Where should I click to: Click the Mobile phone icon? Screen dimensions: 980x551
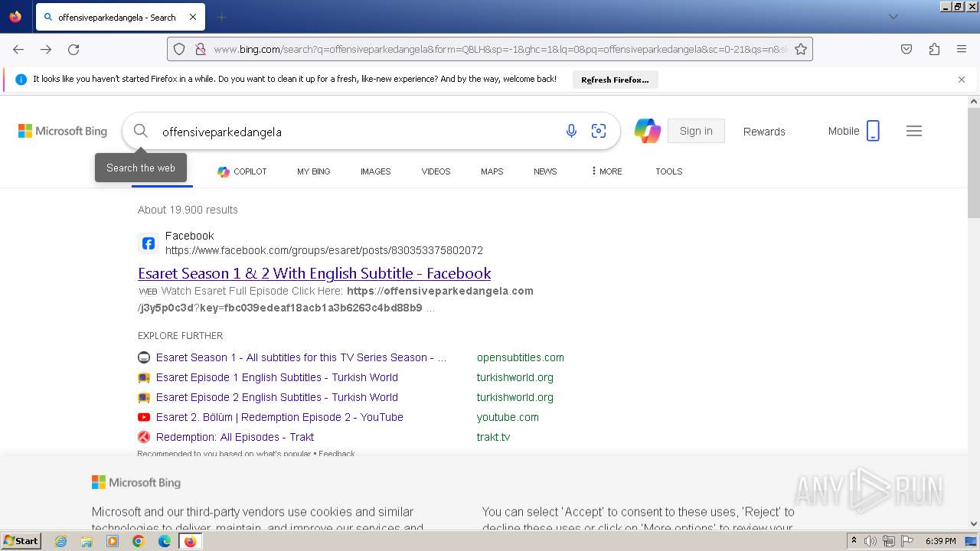[873, 131]
